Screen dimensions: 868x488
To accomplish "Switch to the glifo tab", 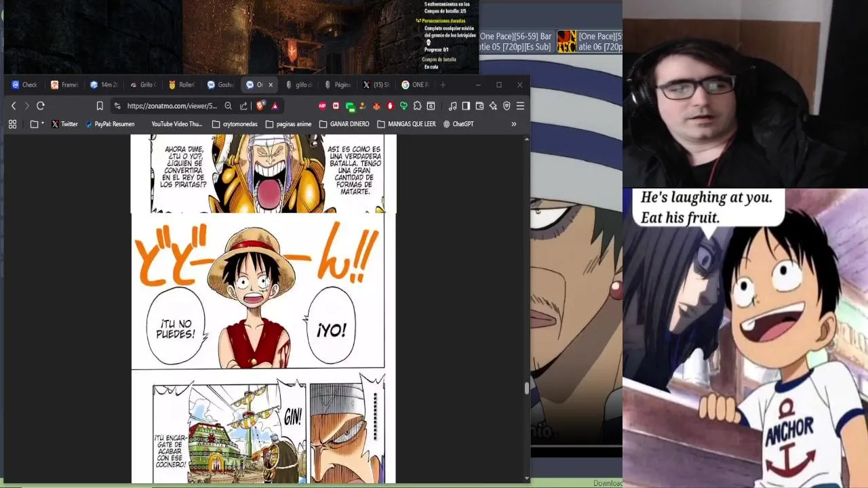I will pyautogui.click(x=299, y=85).
